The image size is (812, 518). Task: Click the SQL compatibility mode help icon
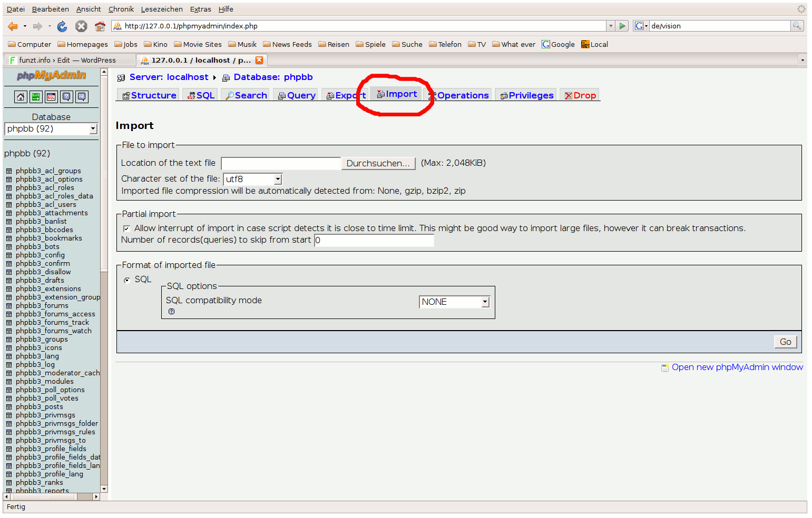(x=172, y=312)
